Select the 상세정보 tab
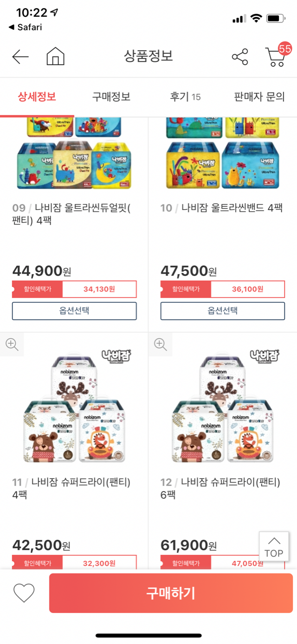This screenshot has height=644, width=297. click(x=37, y=97)
